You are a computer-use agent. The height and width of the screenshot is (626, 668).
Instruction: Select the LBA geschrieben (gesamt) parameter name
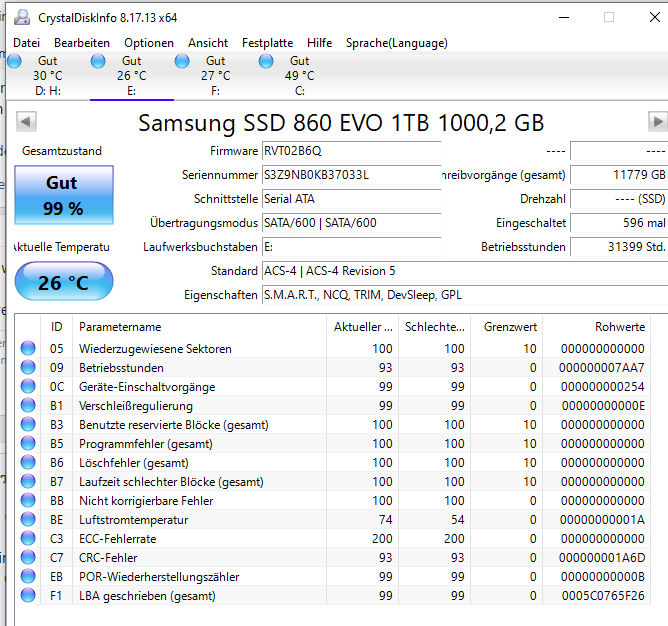[147, 596]
